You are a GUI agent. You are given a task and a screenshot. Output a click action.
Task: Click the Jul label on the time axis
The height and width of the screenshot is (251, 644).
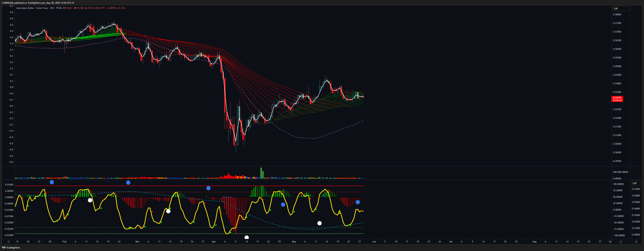(x=451, y=242)
